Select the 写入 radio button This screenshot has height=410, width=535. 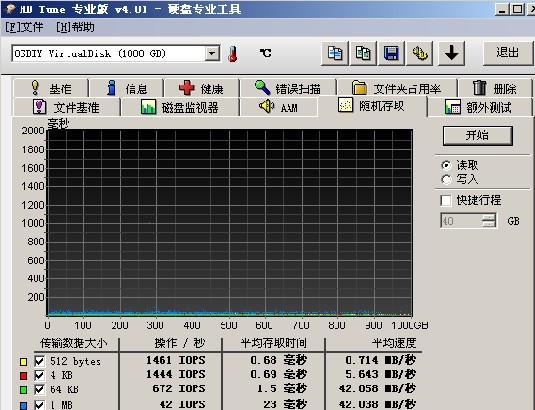coord(446,179)
